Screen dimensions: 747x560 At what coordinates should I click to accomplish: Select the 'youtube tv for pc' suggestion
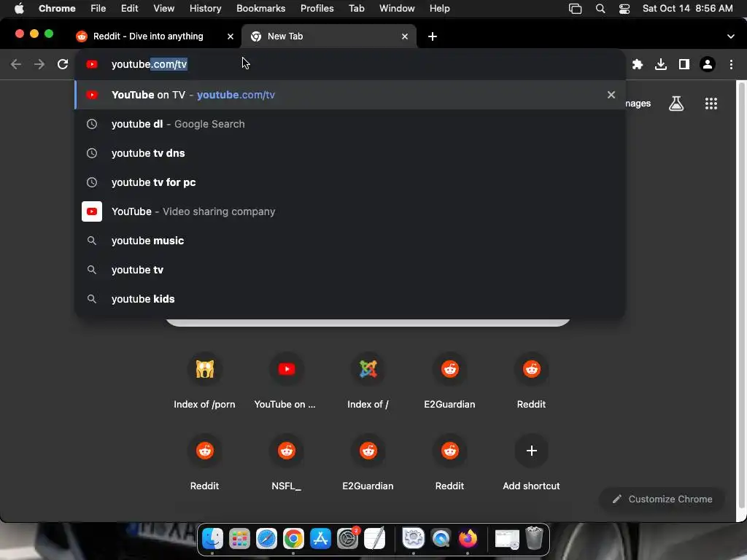[x=350, y=182]
